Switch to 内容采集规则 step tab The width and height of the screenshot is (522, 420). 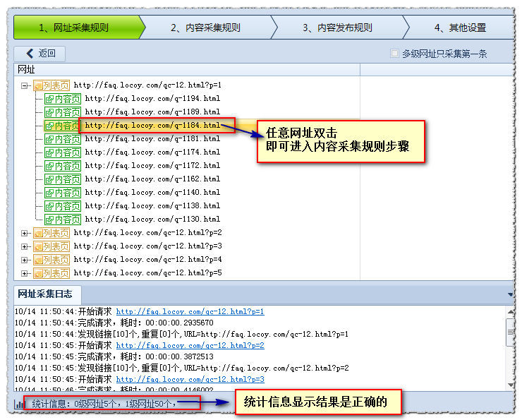click(x=205, y=28)
